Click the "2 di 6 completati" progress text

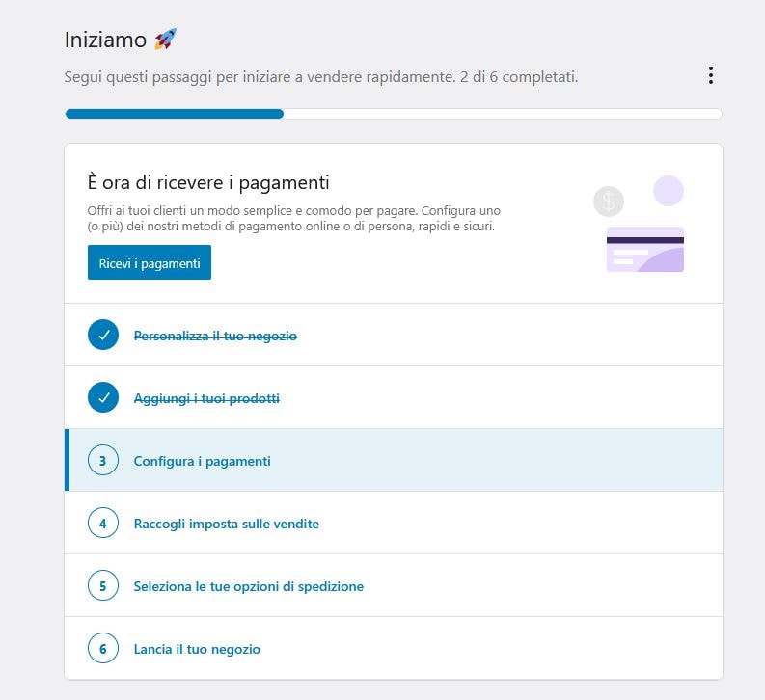(519, 77)
